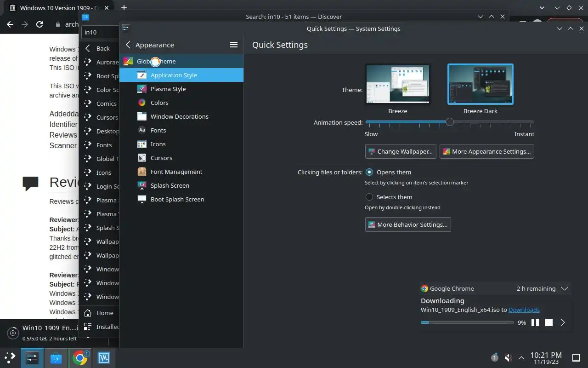Click Google Chrome taskbar icon
Viewport: 588px width, 368px height.
point(80,357)
